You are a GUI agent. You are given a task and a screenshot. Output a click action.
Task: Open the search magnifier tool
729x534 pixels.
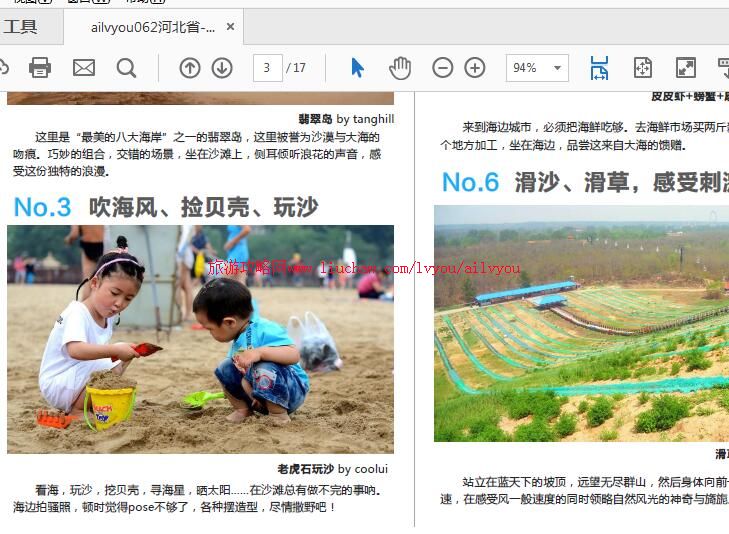[126, 68]
